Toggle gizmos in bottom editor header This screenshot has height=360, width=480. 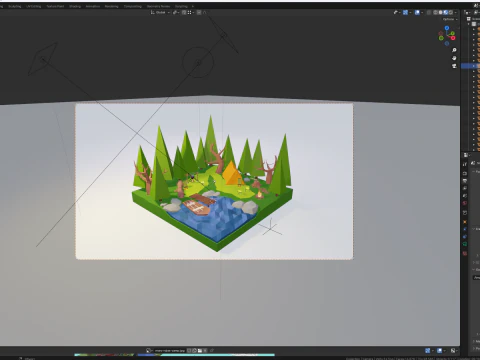(427, 351)
